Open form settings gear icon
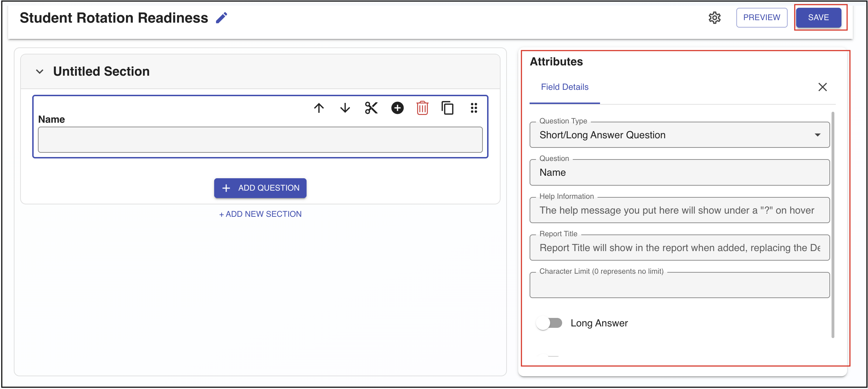Viewport: 868px width, 389px height. coord(714,18)
